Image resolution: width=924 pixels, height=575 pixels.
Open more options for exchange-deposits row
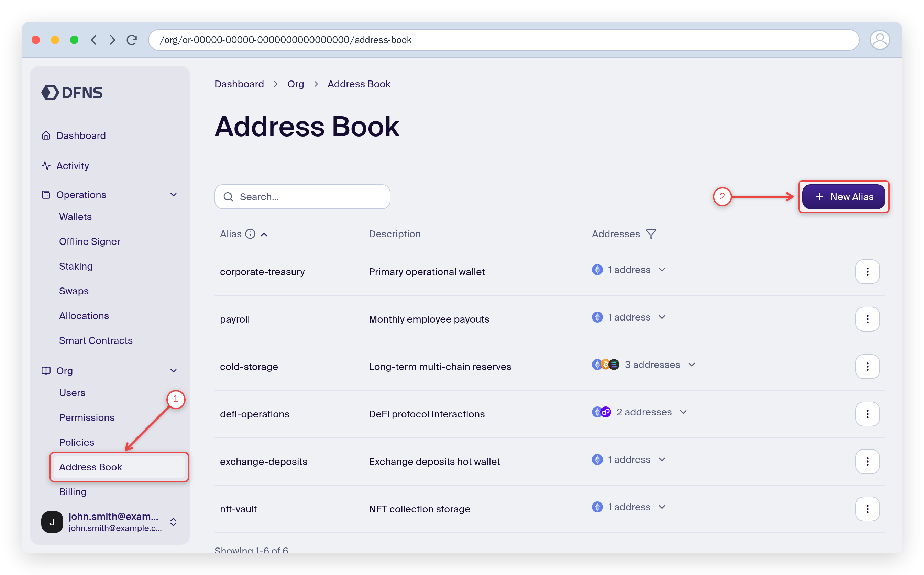coord(867,461)
